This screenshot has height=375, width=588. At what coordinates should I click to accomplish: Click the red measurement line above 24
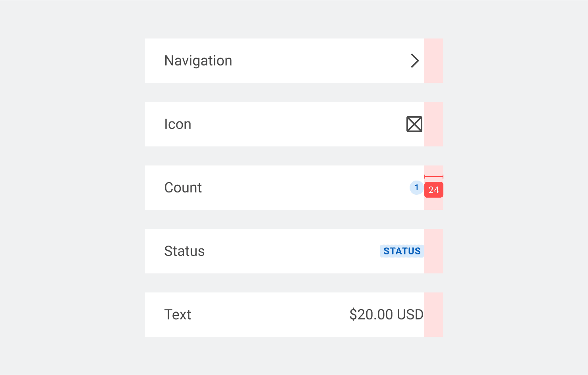[433, 177]
